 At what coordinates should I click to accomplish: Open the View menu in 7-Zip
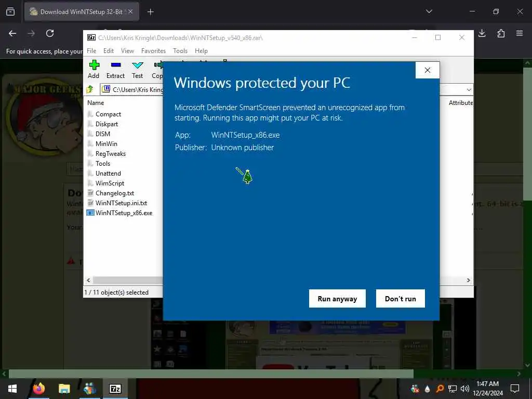coord(128,51)
